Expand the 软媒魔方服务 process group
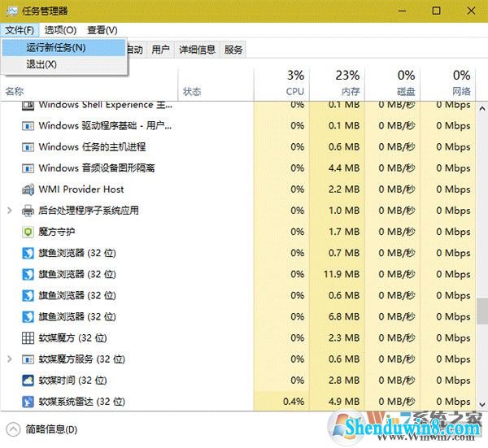This screenshot has width=488, height=448. 9,359
